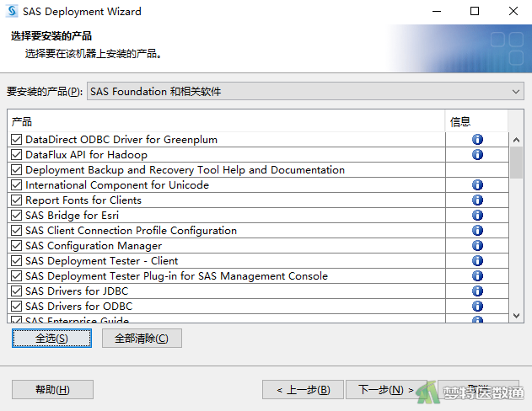Image resolution: width=532 pixels, height=411 pixels.
Task: Select the SAS Drivers for JDBC row text
Action: click(77, 291)
